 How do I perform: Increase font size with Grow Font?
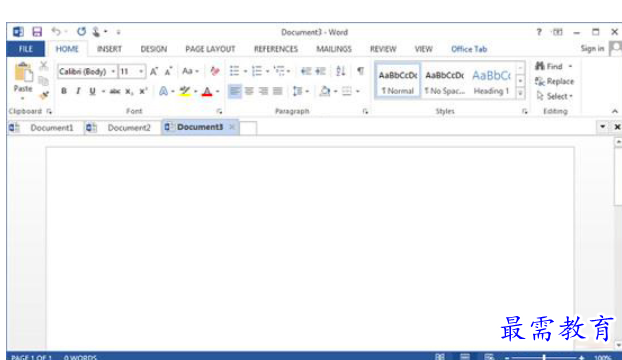click(x=154, y=71)
